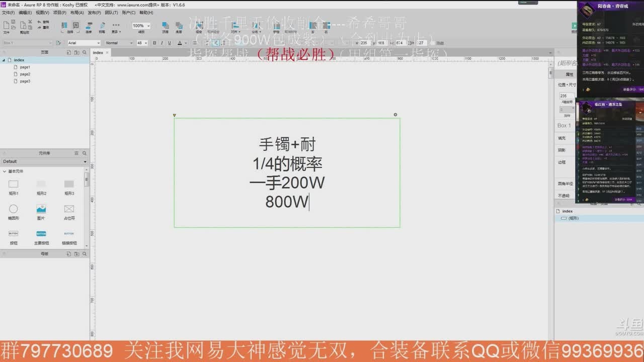
Task: Click the font color A icon
Action: 181,43
